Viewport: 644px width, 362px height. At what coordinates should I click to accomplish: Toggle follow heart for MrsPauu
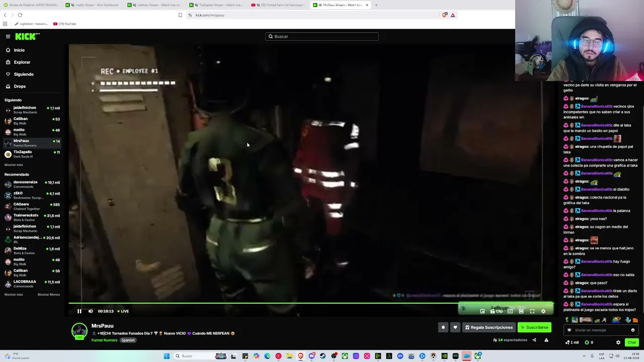click(455, 327)
